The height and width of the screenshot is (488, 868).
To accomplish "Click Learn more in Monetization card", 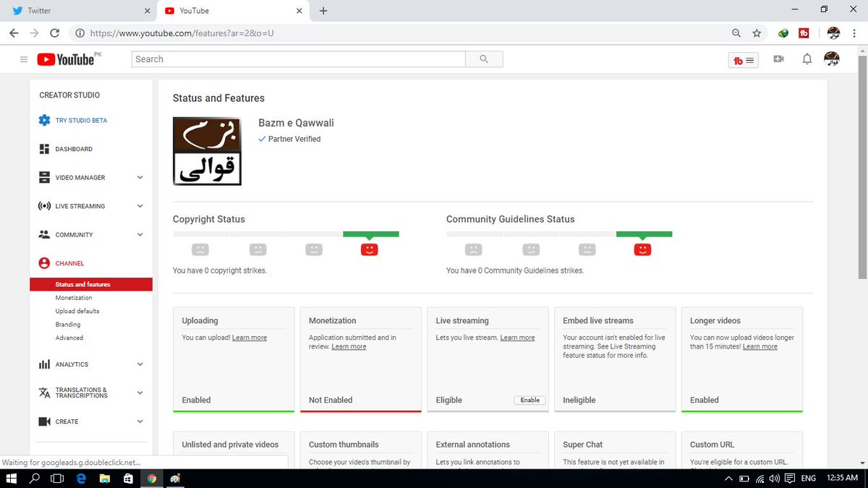I will 349,347.
